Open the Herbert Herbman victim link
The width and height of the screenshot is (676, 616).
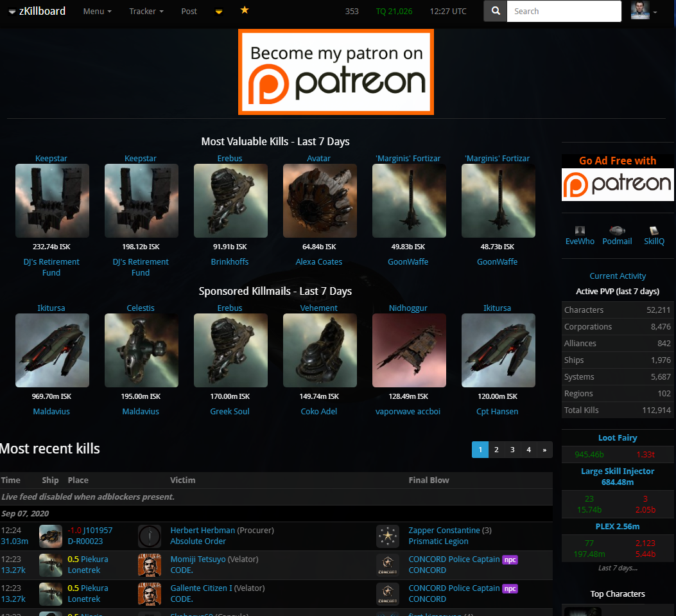[203, 531]
